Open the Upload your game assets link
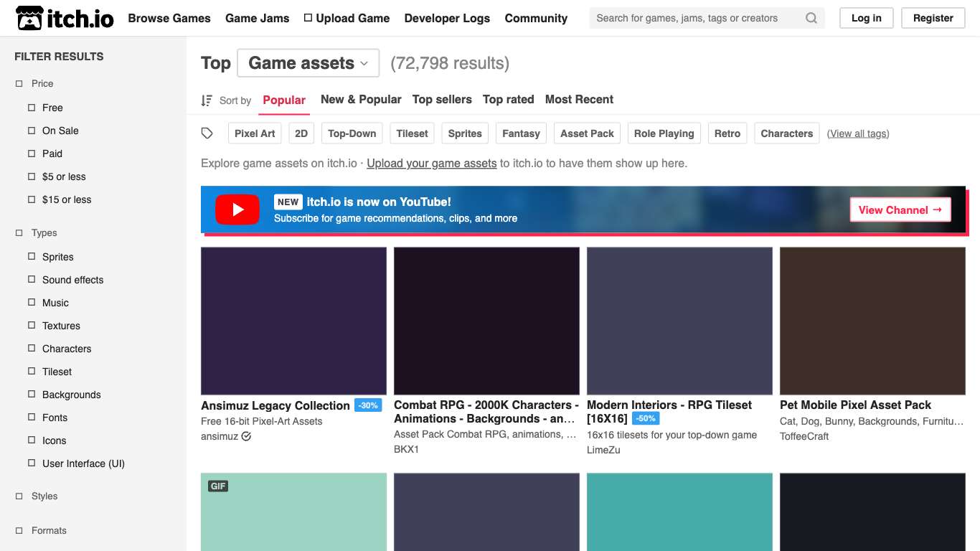The height and width of the screenshot is (551, 980). click(x=432, y=163)
